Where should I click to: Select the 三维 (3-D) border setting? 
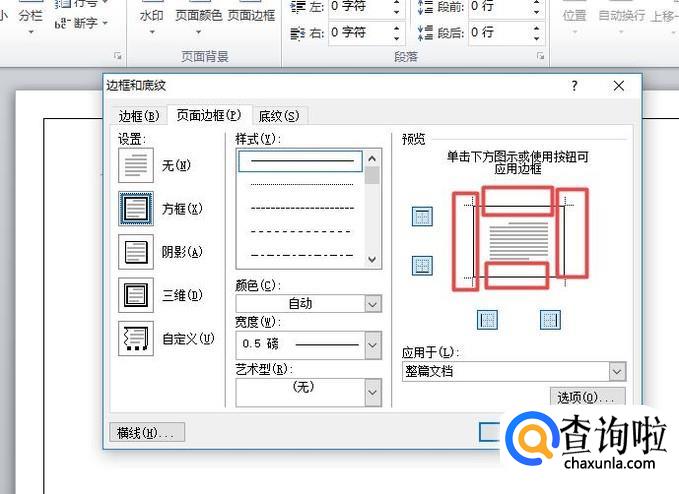click(135, 295)
